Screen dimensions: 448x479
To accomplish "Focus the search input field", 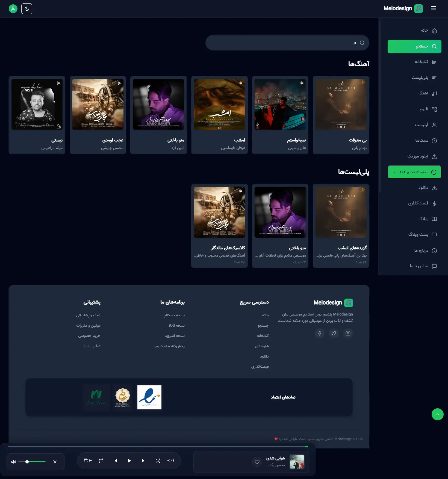I will tap(287, 43).
